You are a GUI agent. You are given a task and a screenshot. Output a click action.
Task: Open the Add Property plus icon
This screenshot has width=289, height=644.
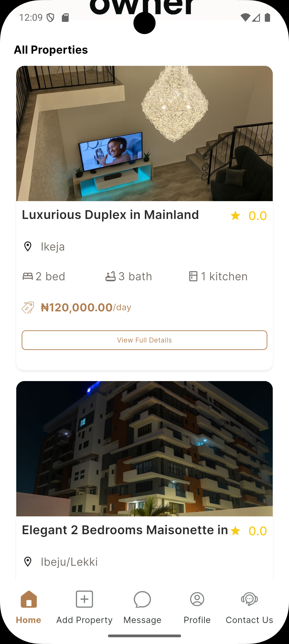tap(84, 599)
